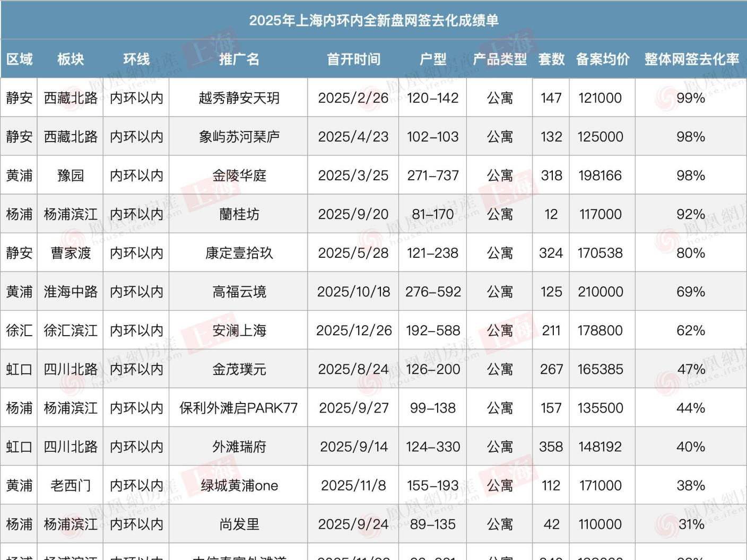Click project name 蘭桂坊
Screen dimensions: 747x560
point(239,214)
